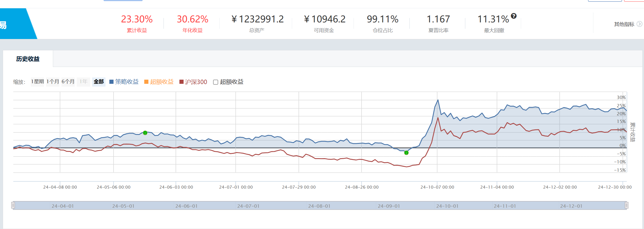
Task: Click the red 沪深300 legend color square
Action: 182,82
